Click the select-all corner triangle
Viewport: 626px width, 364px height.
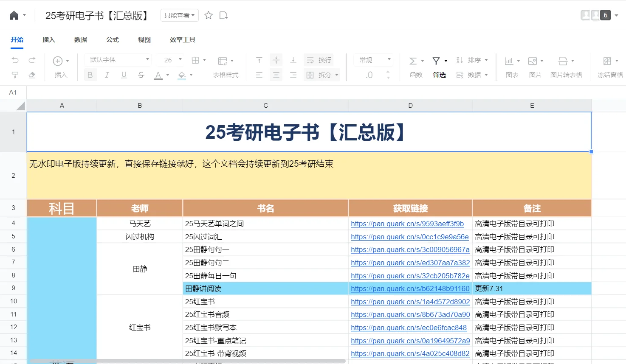click(x=20, y=106)
